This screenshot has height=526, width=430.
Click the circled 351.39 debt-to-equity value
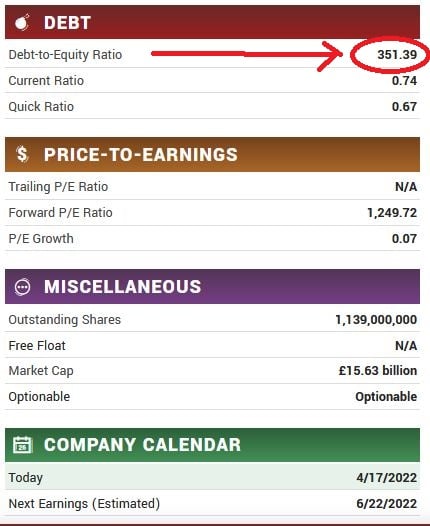pyautogui.click(x=397, y=55)
